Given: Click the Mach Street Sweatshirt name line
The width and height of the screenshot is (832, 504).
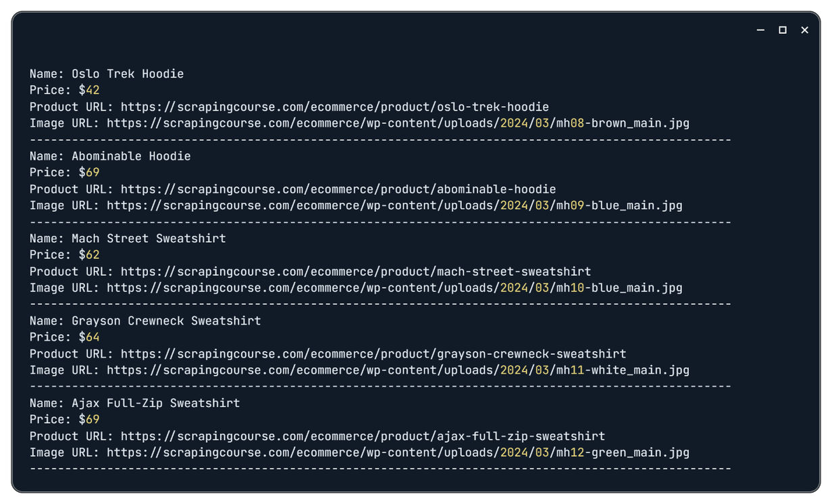Looking at the screenshot, I should tap(128, 239).
